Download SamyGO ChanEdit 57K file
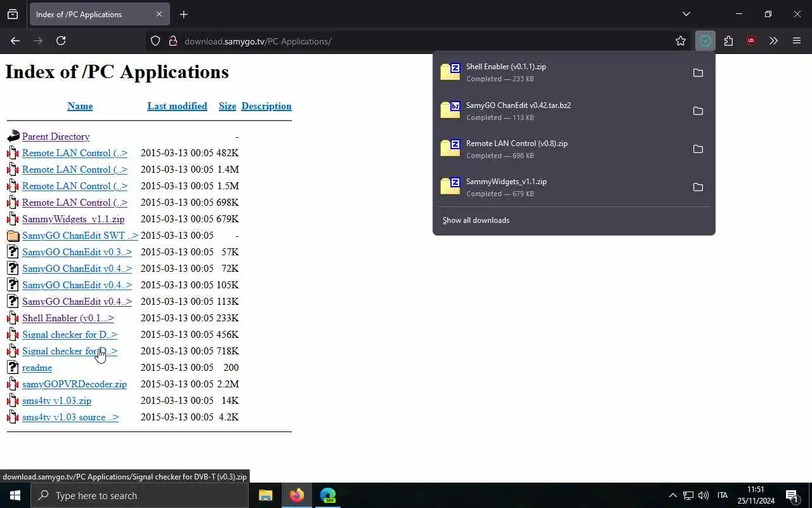812x508 pixels. pyautogui.click(x=77, y=252)
